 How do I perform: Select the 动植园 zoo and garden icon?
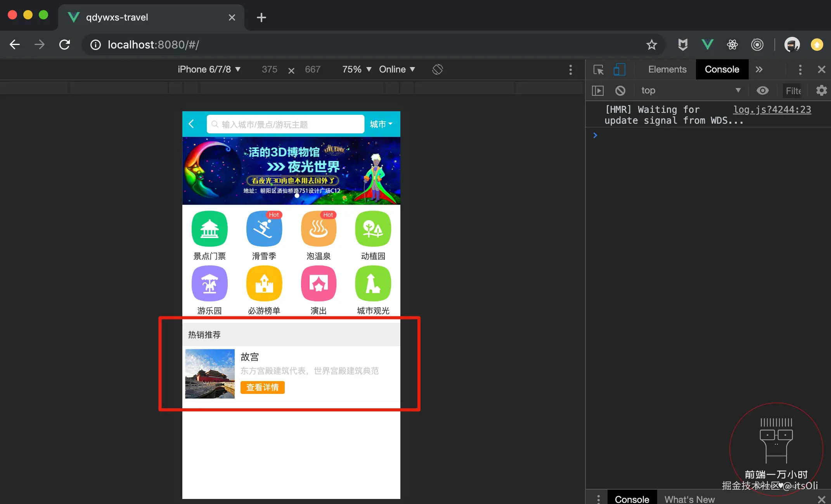pyautogui.click(x=373, y=229)
